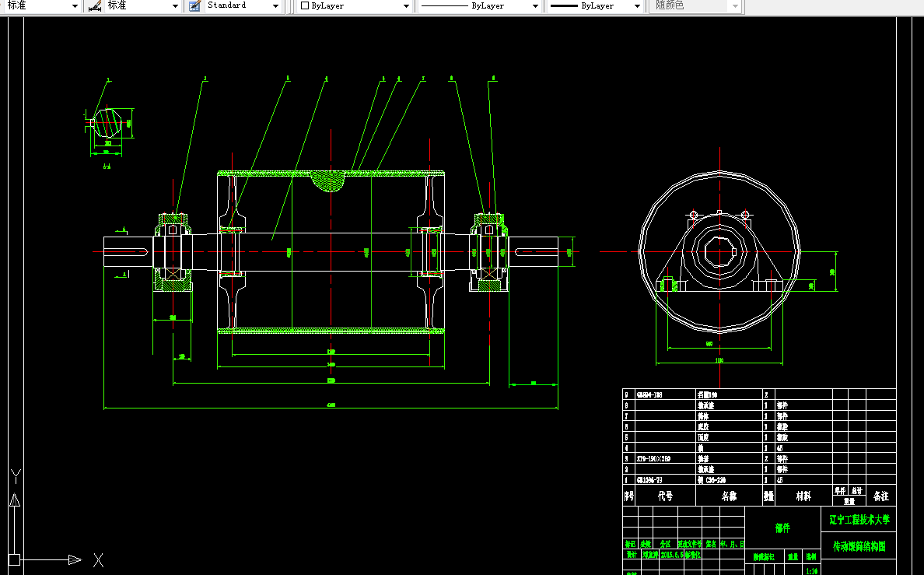Screen dimensions: 924x575
Task: Select the octagonal shaft end in side view
Action: (x=719, y=252)
